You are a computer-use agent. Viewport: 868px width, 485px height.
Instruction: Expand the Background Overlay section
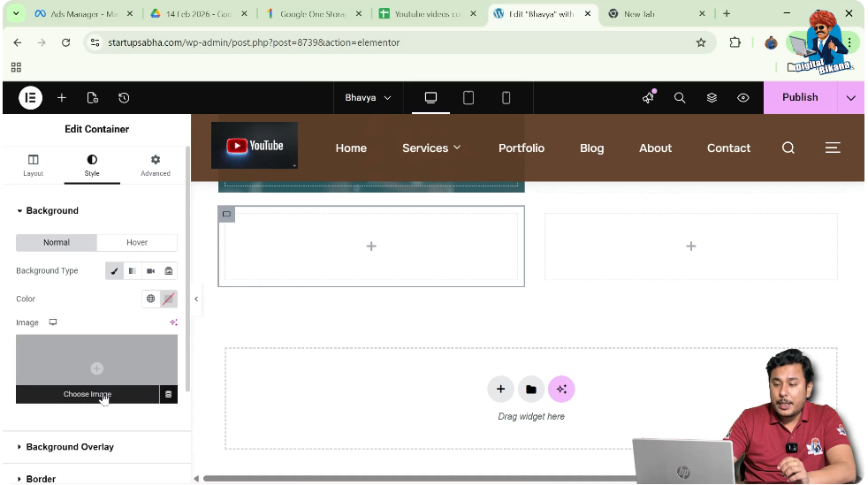pos(70,447)
